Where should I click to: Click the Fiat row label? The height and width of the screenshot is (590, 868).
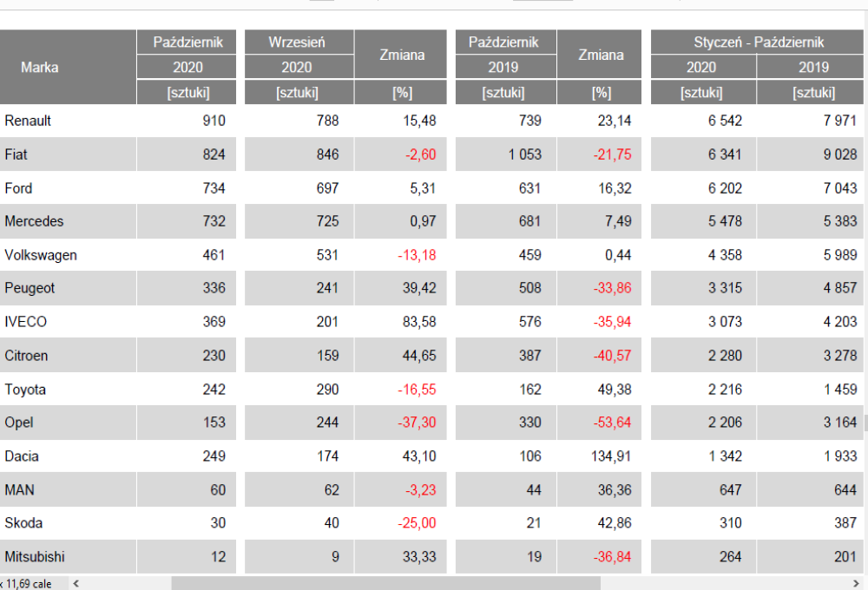coord(16,154)
